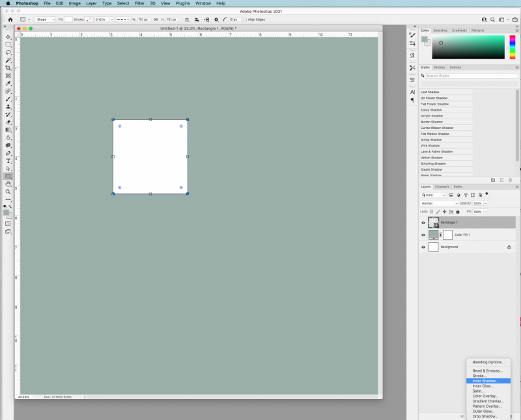Image resolution: width=521 pixels, height=420 pixels.
Task: Select the Horizontal Type tool
Action: pos(8,161)
